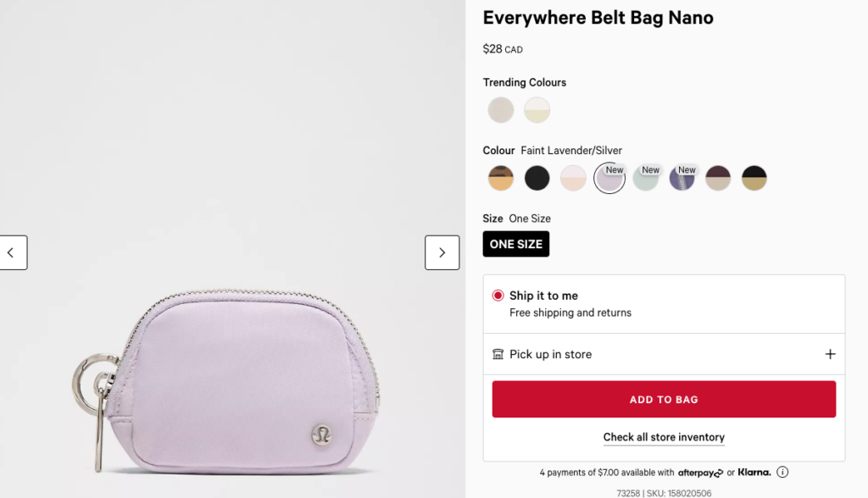
Task: Go to the next product image
Action: tap(442, 252)
